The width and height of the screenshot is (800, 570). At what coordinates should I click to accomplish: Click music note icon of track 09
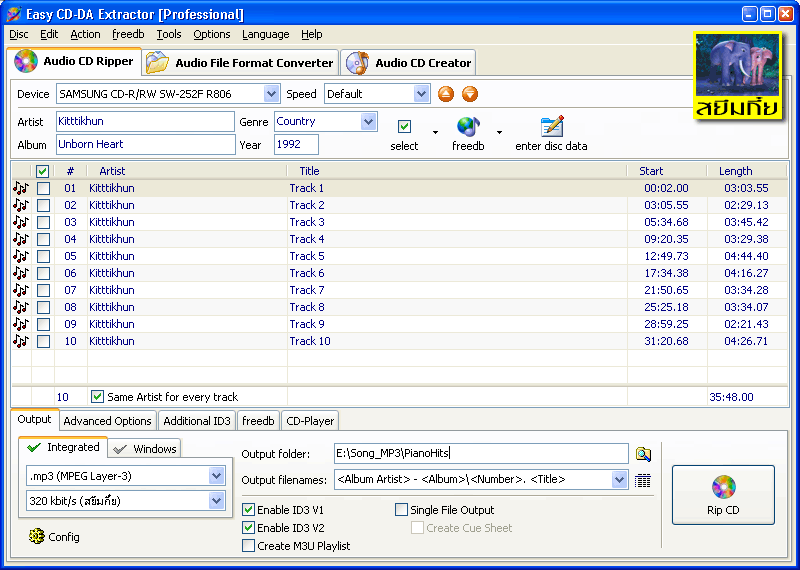pos(21,324)
